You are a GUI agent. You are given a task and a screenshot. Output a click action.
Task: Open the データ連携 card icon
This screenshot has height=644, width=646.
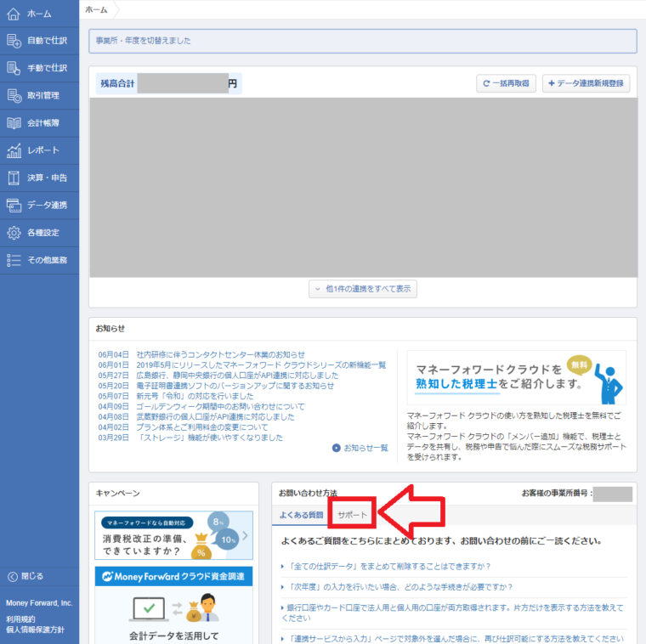pyautogui.click(x=14, y=205)
